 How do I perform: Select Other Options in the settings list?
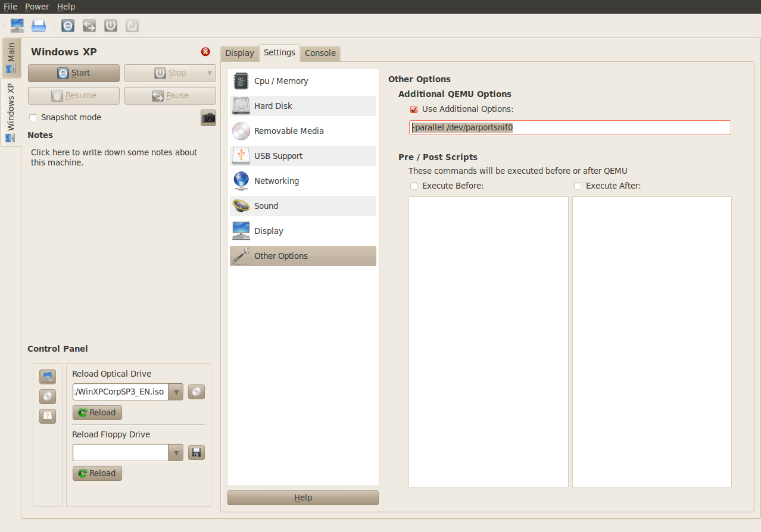(303, 256)
